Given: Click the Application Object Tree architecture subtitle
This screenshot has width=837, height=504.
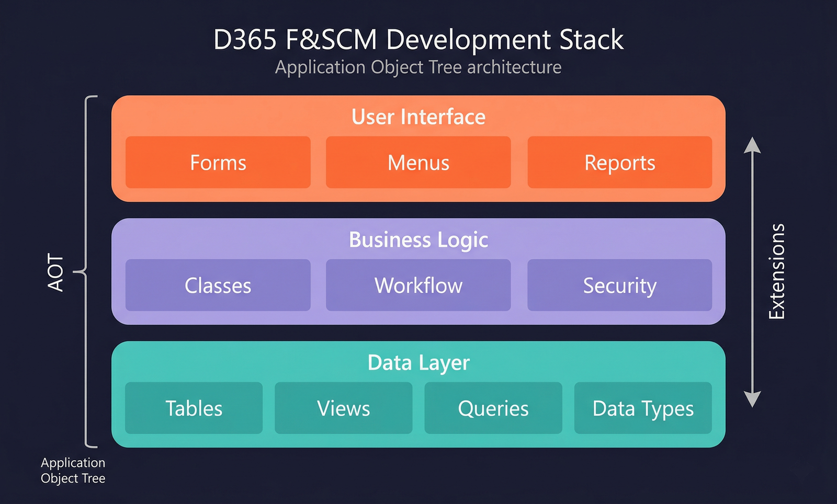Looking at the screenshot, I should click(x=418, y=67).
